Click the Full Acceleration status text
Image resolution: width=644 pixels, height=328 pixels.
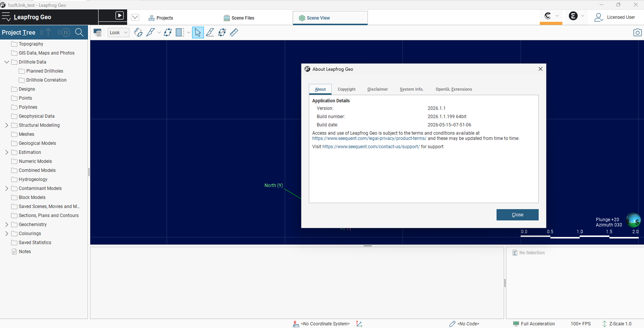(x=538, y=324)
